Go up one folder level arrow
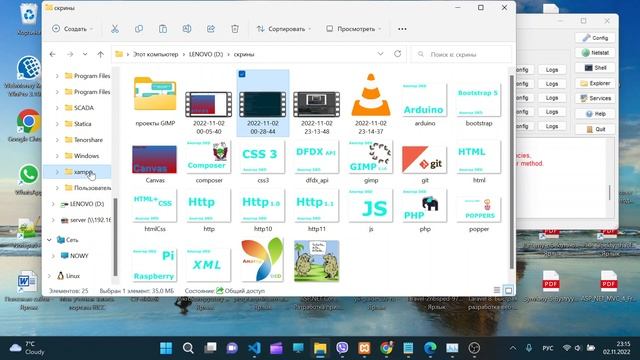Viewport: 640px width, 360px height. click(x=100, y=54)
